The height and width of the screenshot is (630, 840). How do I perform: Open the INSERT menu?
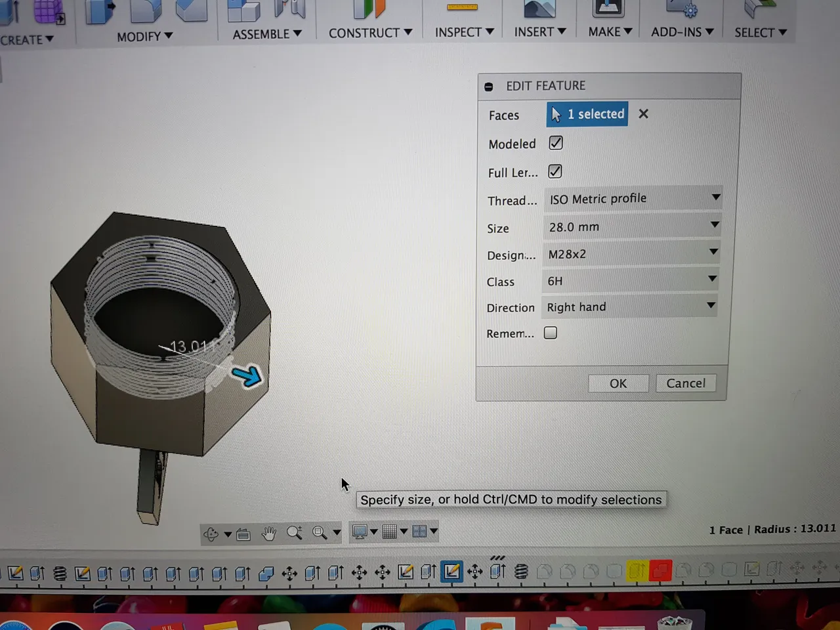coord(540,31)
